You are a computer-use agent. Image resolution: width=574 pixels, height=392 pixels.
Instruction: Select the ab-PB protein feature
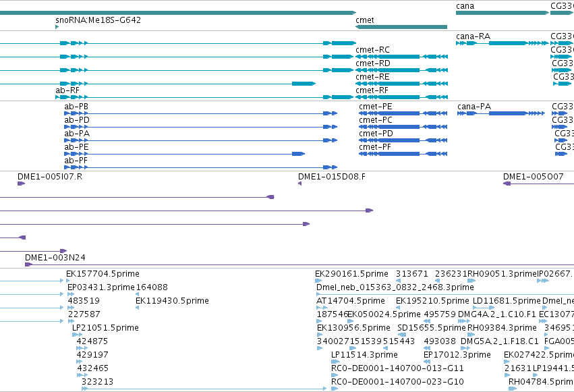(x=200, y=113)
